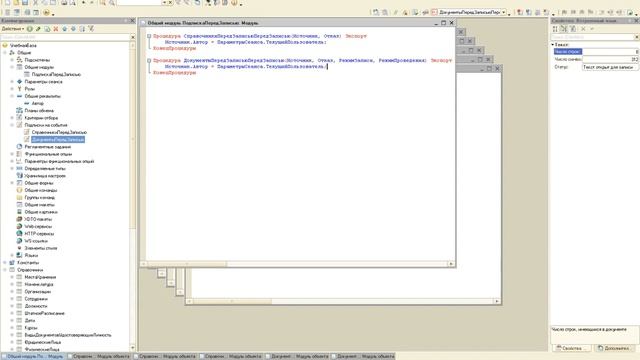Switch to Общий модуль По...: Модуль bottom tab
This screenshot has height=360, width=640.
33,356
